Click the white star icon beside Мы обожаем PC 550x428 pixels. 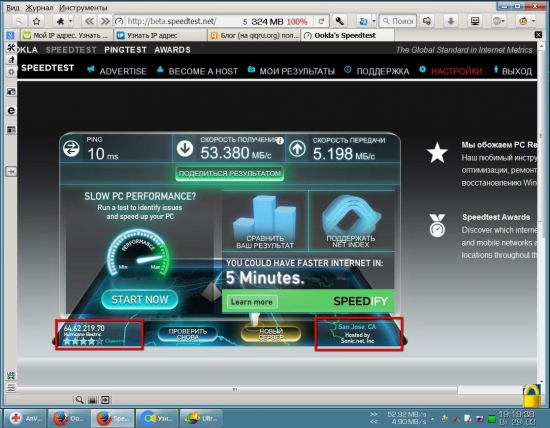click(437, 153)
